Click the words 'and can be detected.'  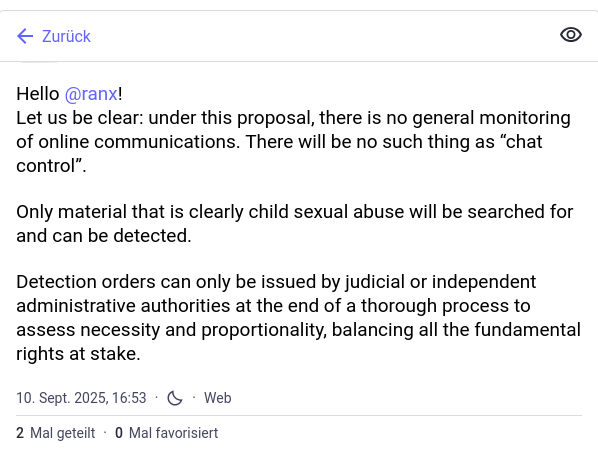pyautogui.click(x=104, y=236)
